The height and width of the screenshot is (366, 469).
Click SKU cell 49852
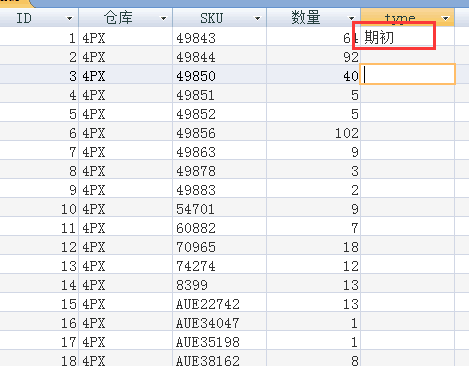pos(219,112)
